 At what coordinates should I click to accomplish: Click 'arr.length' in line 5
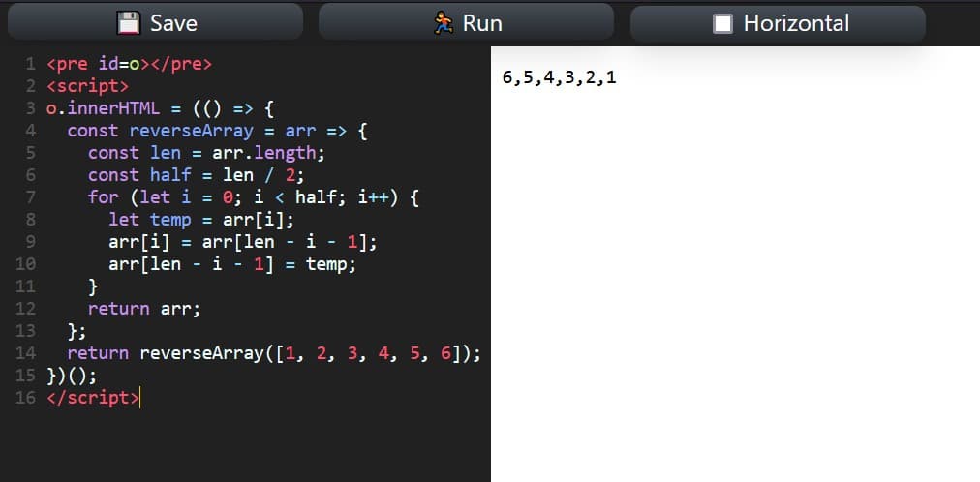point(263,153)
